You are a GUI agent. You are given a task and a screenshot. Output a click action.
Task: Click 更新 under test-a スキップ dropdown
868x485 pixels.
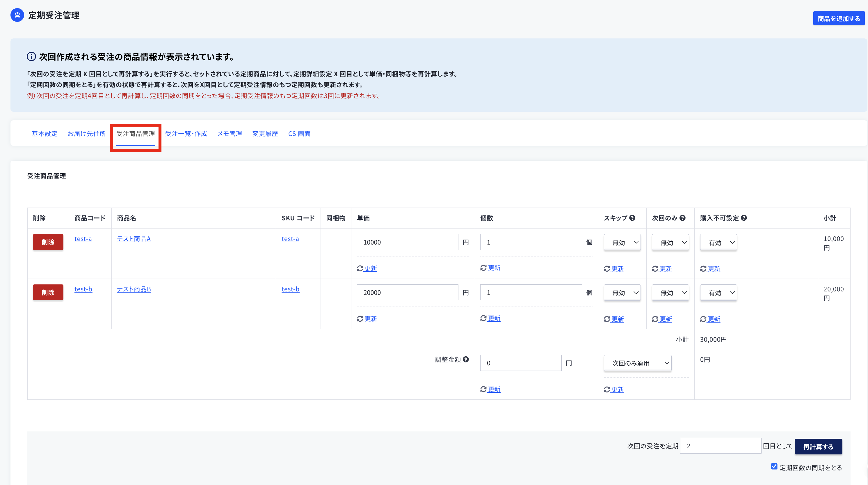pos(614,269)
